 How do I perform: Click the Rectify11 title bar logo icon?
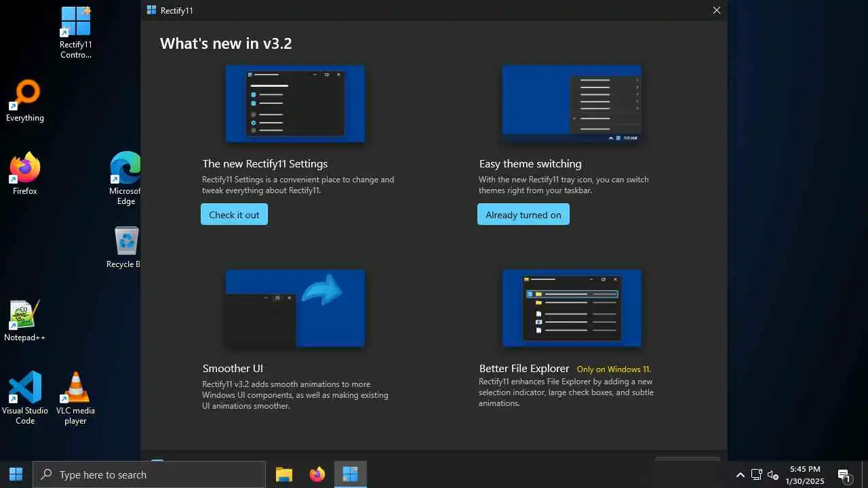151,10
